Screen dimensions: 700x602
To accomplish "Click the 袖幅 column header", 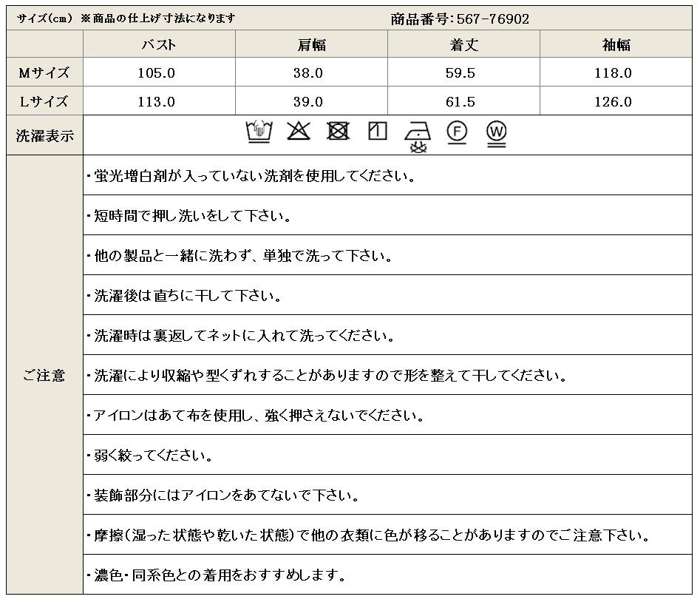I will pos(616,44).
